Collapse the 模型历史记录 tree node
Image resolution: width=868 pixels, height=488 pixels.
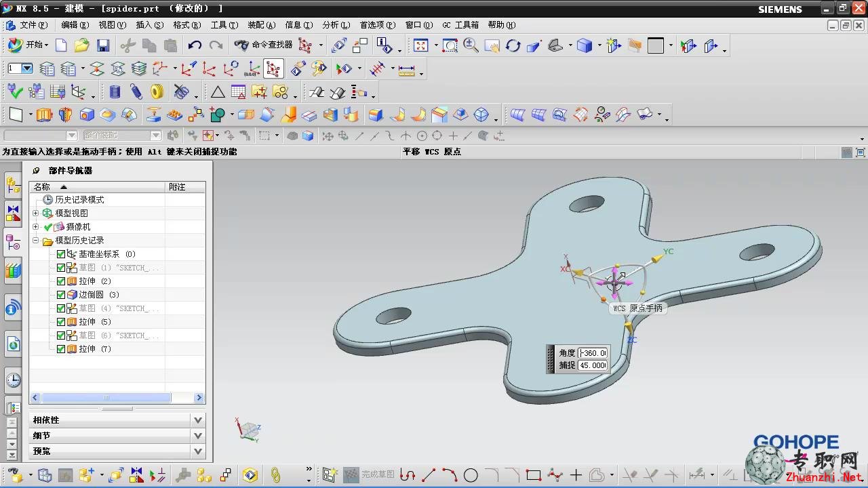[36, 241]
